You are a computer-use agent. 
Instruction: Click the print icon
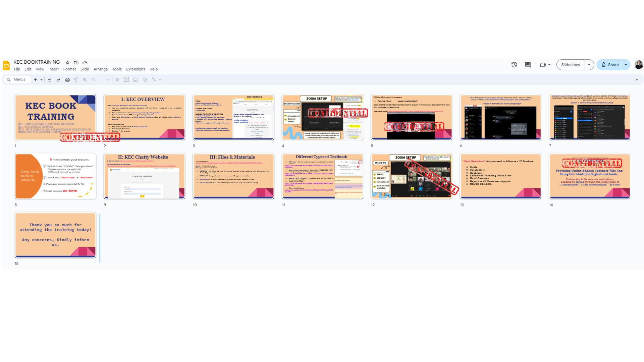67,80
